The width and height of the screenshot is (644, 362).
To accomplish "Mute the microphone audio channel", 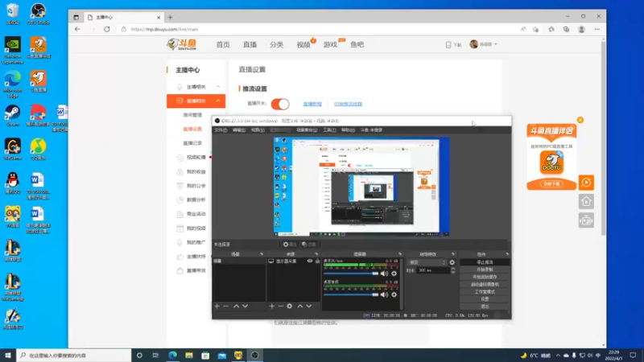I will pos(384,274).
